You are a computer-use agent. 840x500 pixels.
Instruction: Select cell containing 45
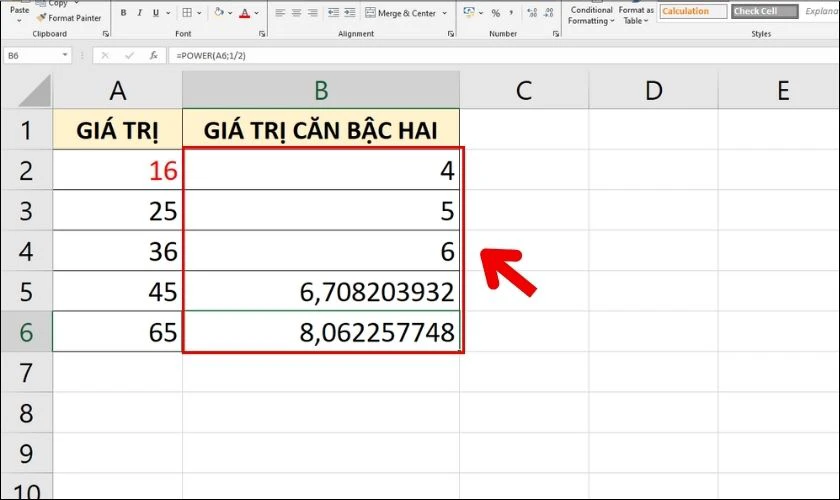click(117, 291)
